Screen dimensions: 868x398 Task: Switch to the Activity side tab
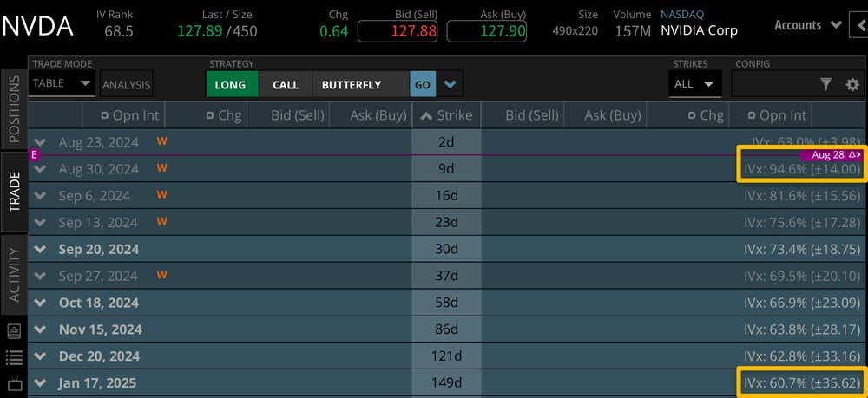(14, 275)
